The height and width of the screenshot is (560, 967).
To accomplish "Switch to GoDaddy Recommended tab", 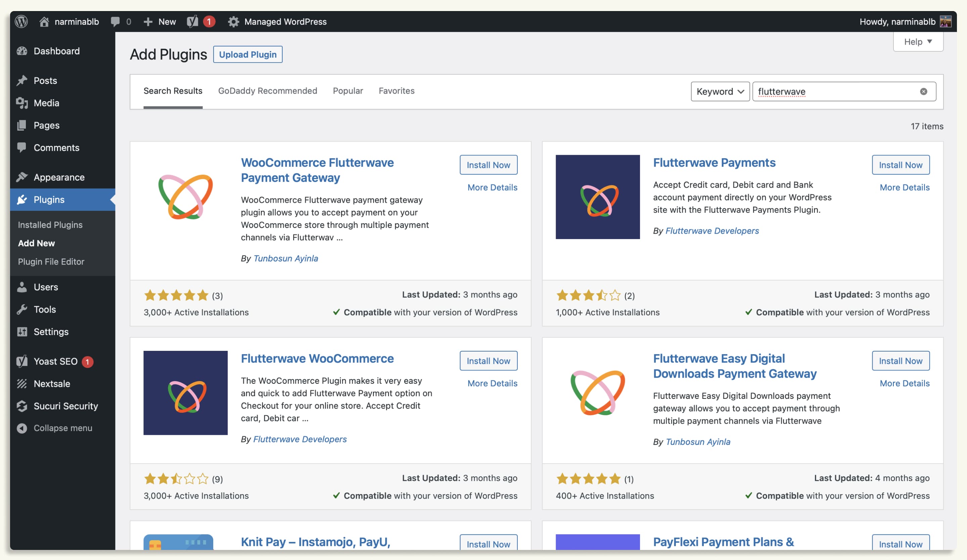I will (268, 91).
